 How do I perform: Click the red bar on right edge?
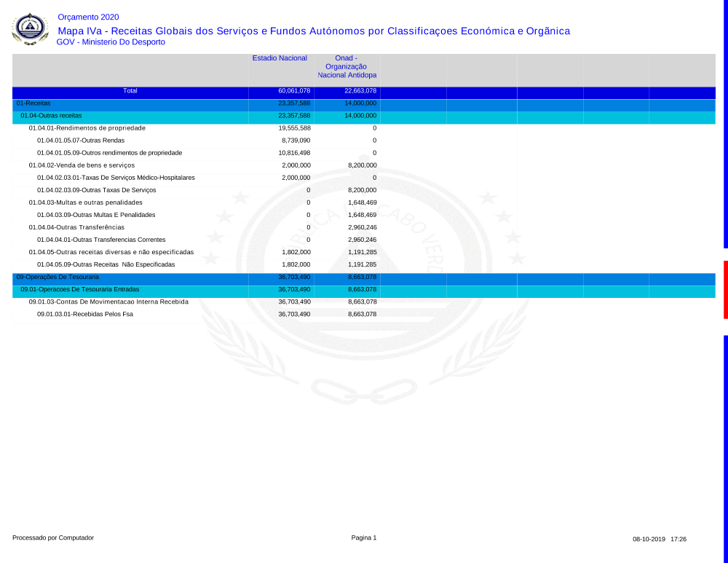[x=725, y=289]
